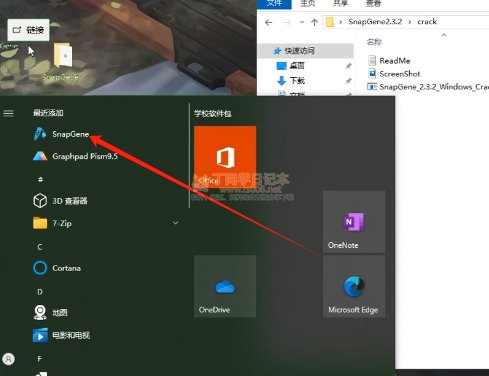Unpin 下载 using its pin icon
Screen dimensions: 489x376
(348, 81)
